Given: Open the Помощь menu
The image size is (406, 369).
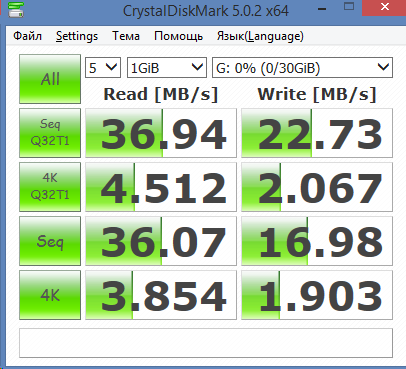Looking at the screenshot, I should click(178, 36).
